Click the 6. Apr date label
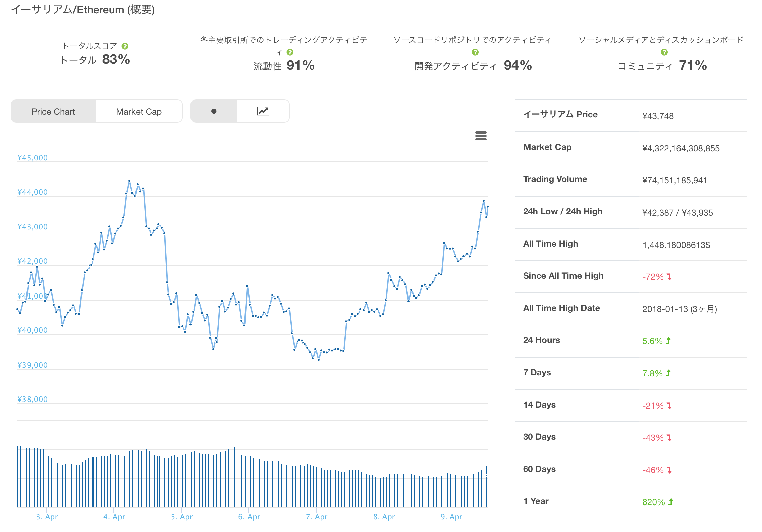This screenshot has height=532, width=762. click(x=249, y=517)
